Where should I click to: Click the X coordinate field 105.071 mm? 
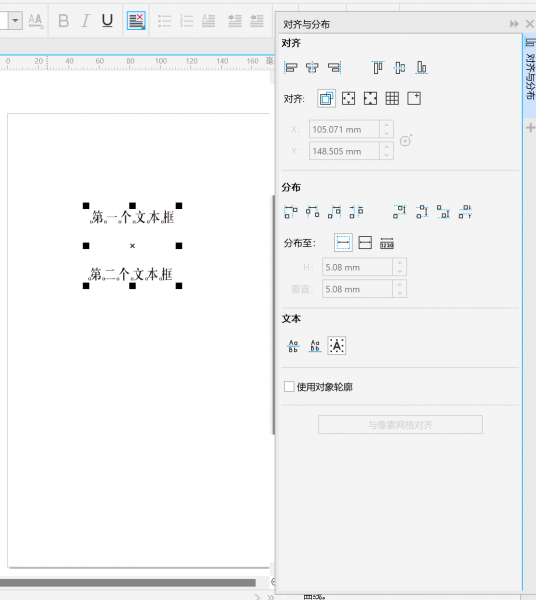(x=344, y=129)
